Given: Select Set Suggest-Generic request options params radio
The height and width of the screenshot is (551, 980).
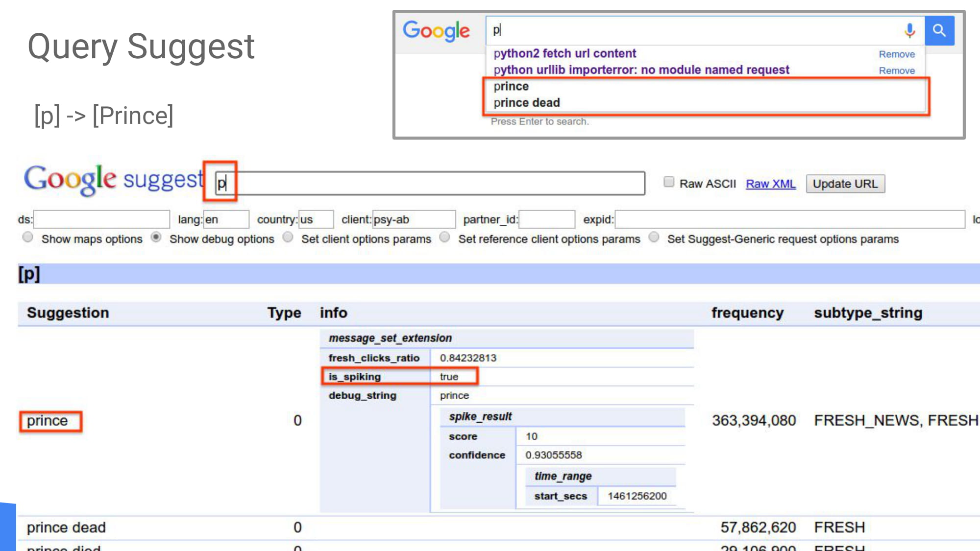Looking at the screenshot, I should coord(654,238).
